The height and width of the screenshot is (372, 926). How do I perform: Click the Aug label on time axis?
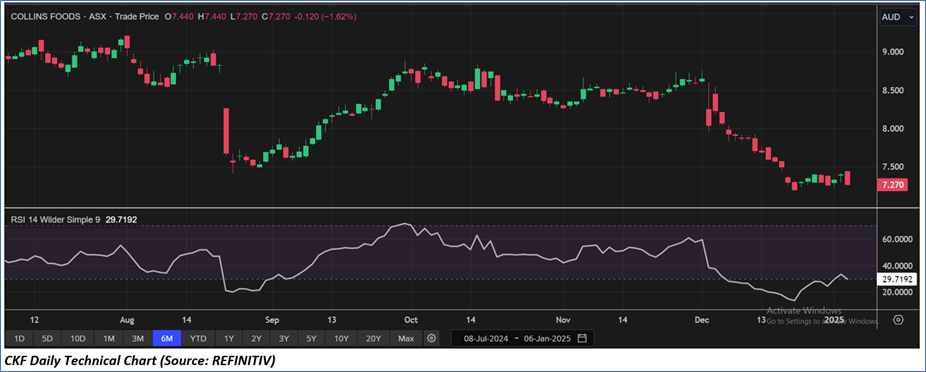pyautogui.click(x=127, y=319)
